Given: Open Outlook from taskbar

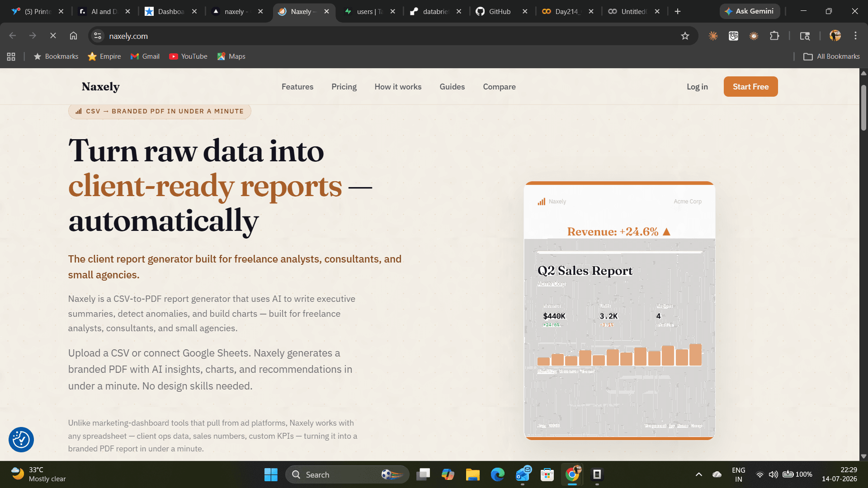Looking at the screenshot, I should tap(523, 474).
